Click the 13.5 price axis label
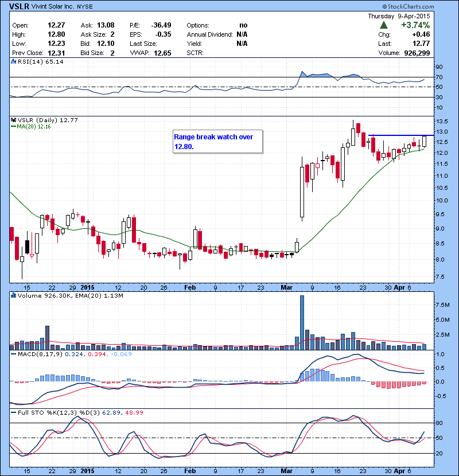Screen dimensions: 459x476 (x=442, y=122)
